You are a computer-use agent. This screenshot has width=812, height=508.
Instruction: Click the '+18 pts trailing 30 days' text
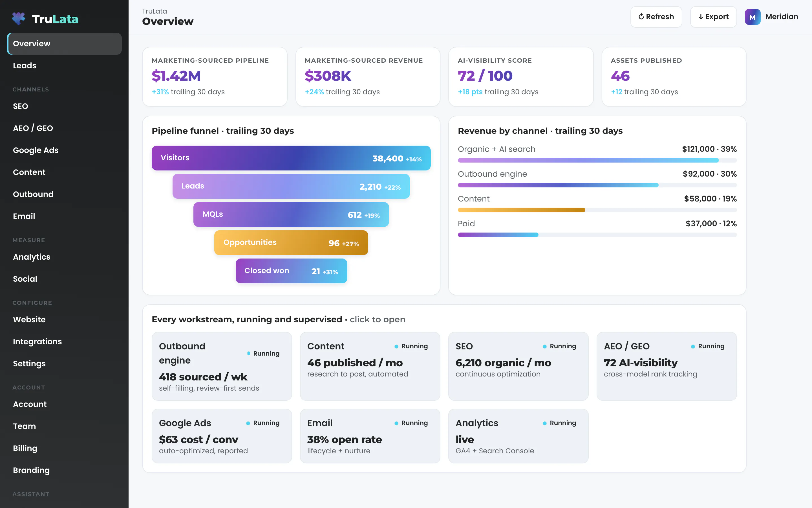498,92
